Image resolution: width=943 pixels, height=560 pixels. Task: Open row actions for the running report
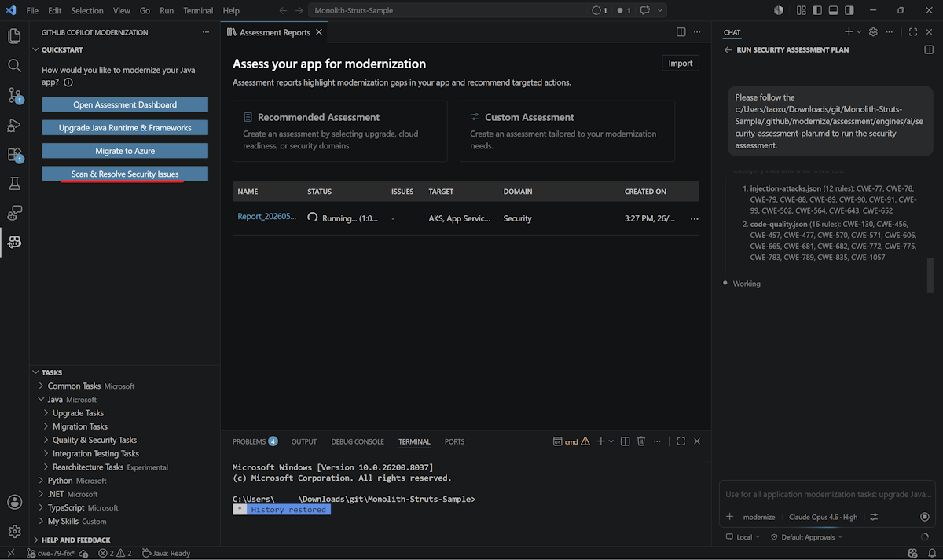pos(694,218)
